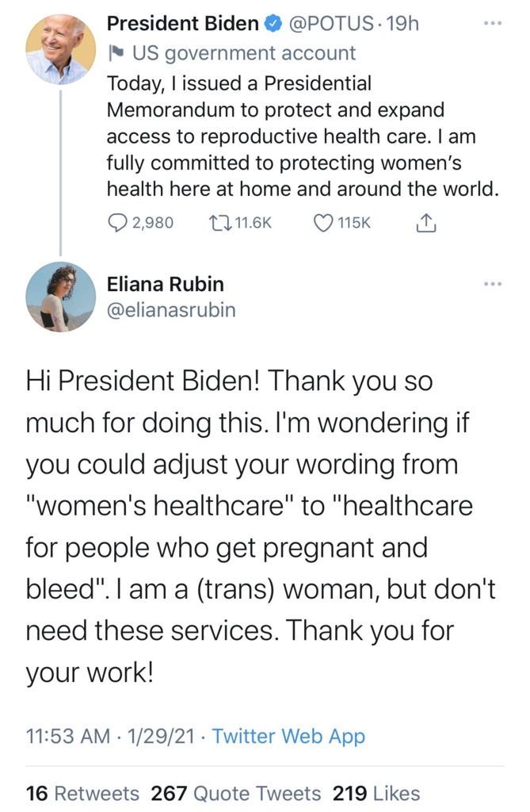Click the 19h timestamp on Biden's tweet
This screenshot has height=812, width=530.
[404, 25]
